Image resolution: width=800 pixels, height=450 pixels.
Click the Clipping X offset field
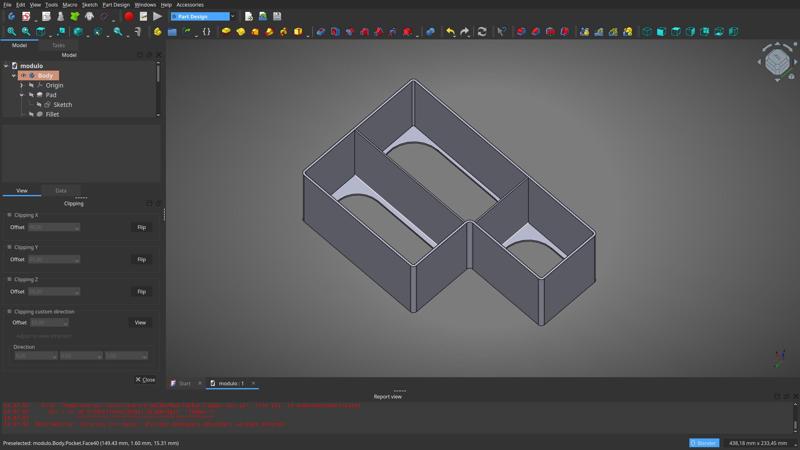(53, 227)
